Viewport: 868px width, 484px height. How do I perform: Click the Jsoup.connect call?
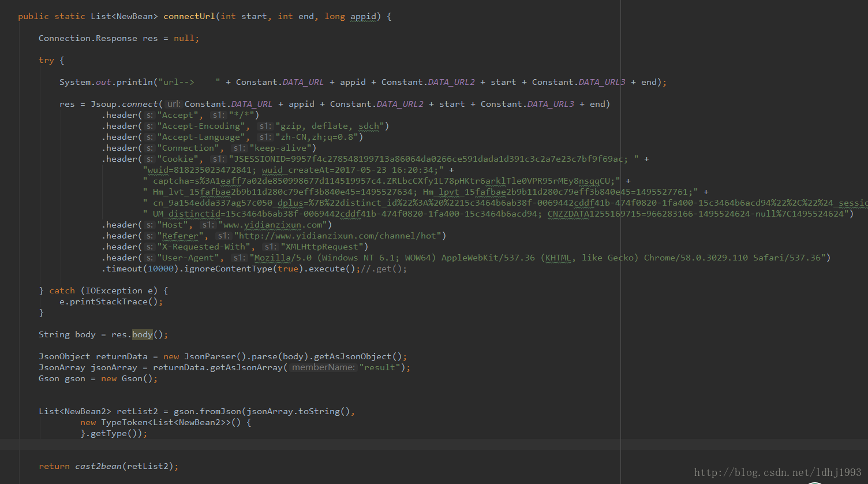point(124,104)
